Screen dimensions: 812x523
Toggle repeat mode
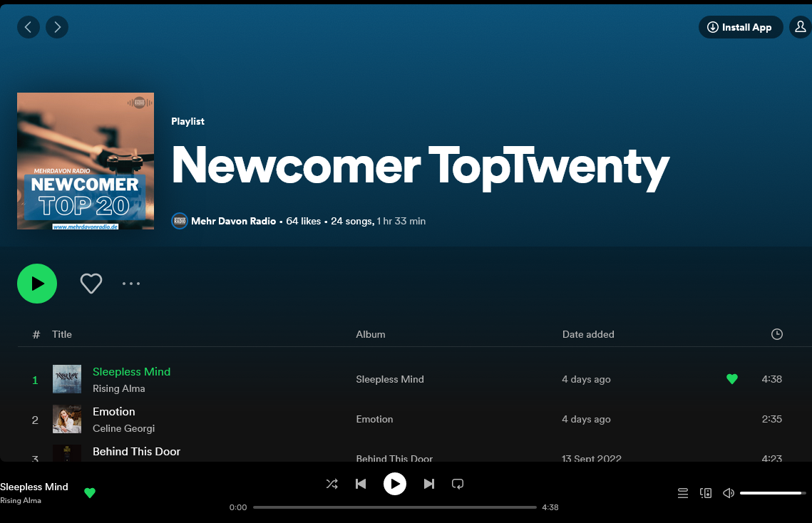[x=458, y=484]
